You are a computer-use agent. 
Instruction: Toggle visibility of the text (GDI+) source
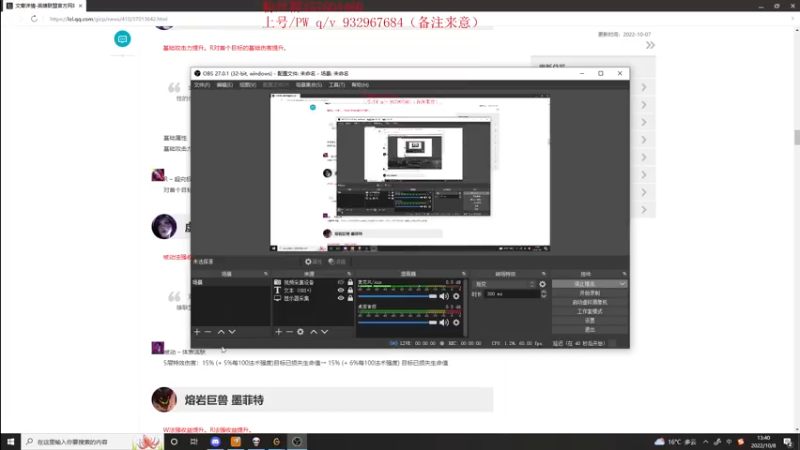(x=341, y=290)
